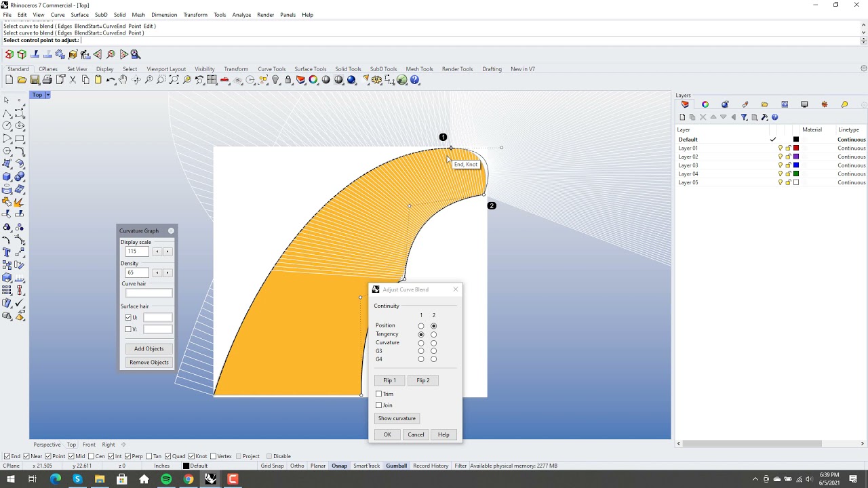
Task: Select the Text tool in left sidebar
Action: 7,252
